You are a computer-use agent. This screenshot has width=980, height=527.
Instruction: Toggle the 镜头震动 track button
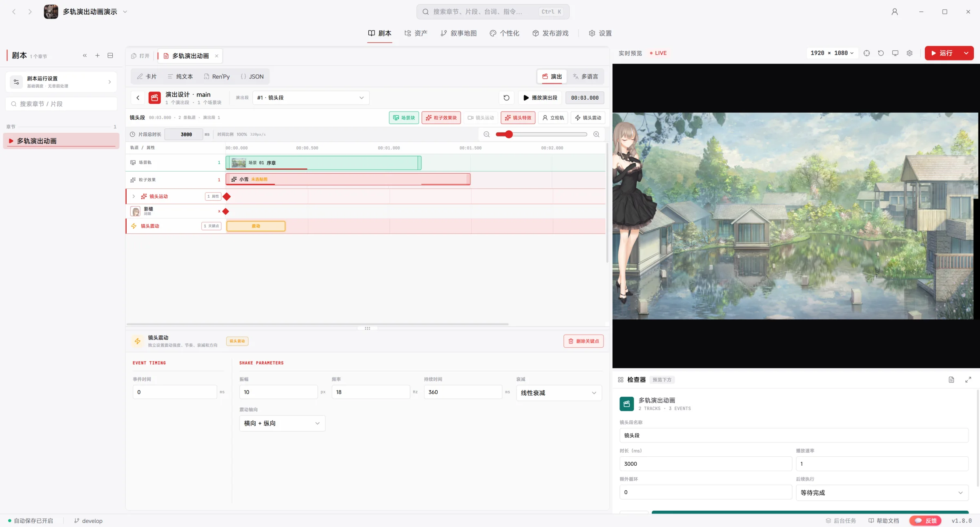pos(588,118)
